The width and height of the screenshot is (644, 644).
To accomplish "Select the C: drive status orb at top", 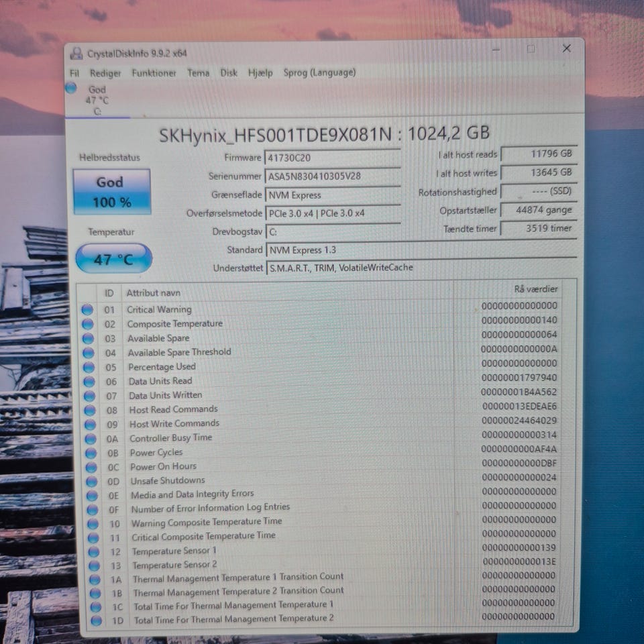I will [71, 88].
